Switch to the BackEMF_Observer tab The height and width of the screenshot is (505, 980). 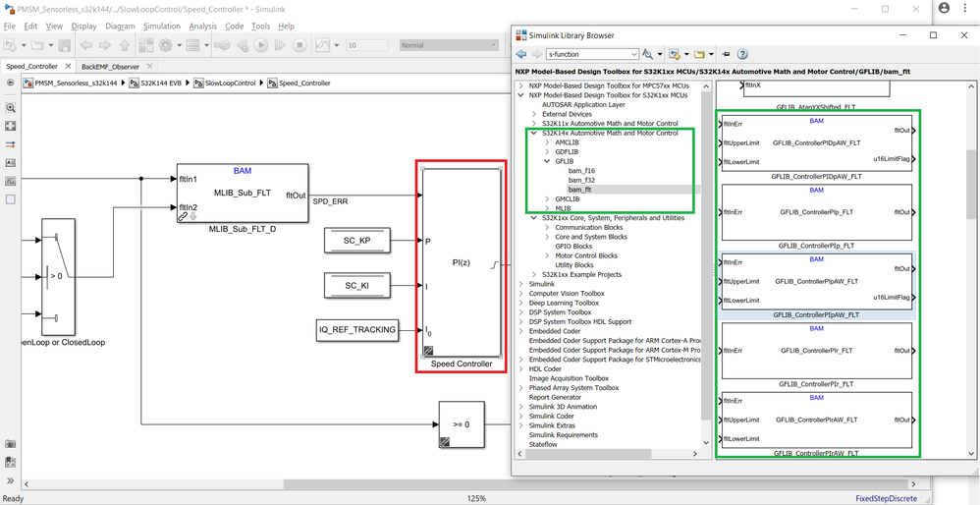pyautogui.click(x=109, y=66)
